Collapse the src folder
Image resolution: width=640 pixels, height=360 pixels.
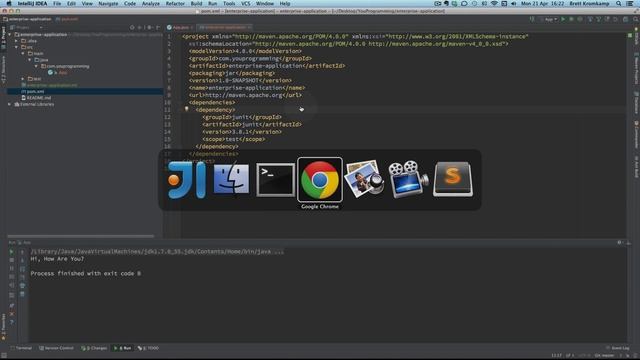17,47
